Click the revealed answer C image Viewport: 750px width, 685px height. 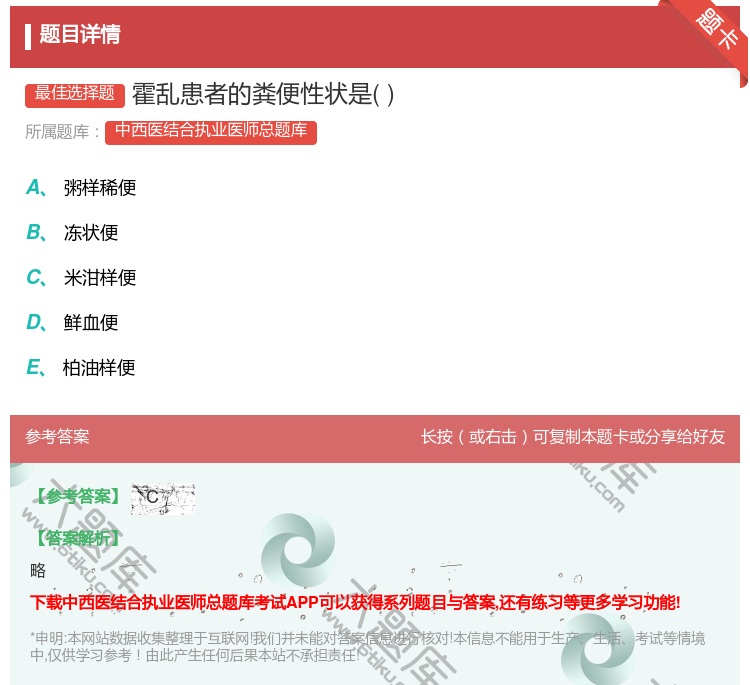pos(162,498)
